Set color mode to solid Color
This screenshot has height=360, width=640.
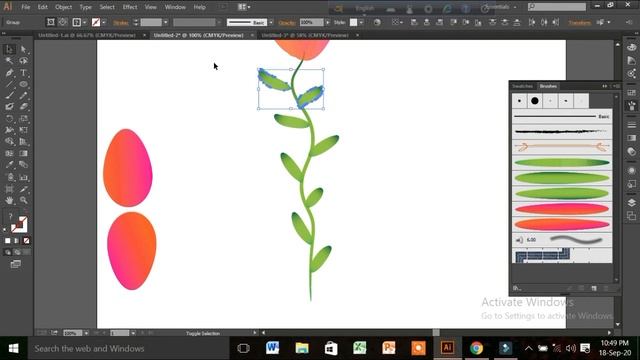pos(7,241)
